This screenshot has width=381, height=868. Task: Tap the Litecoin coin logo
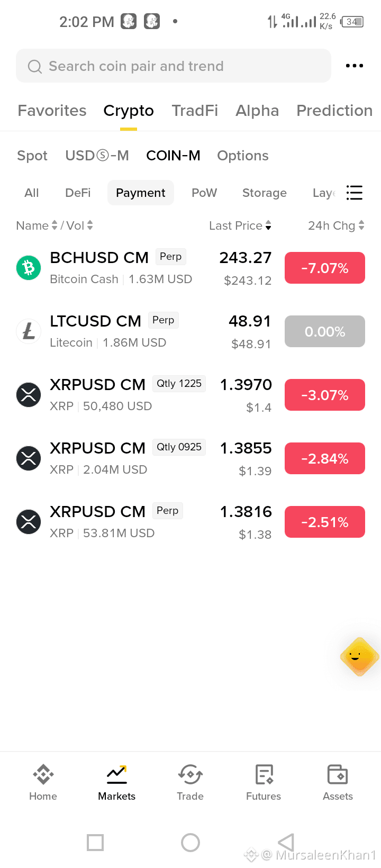(x=29, y=331)
